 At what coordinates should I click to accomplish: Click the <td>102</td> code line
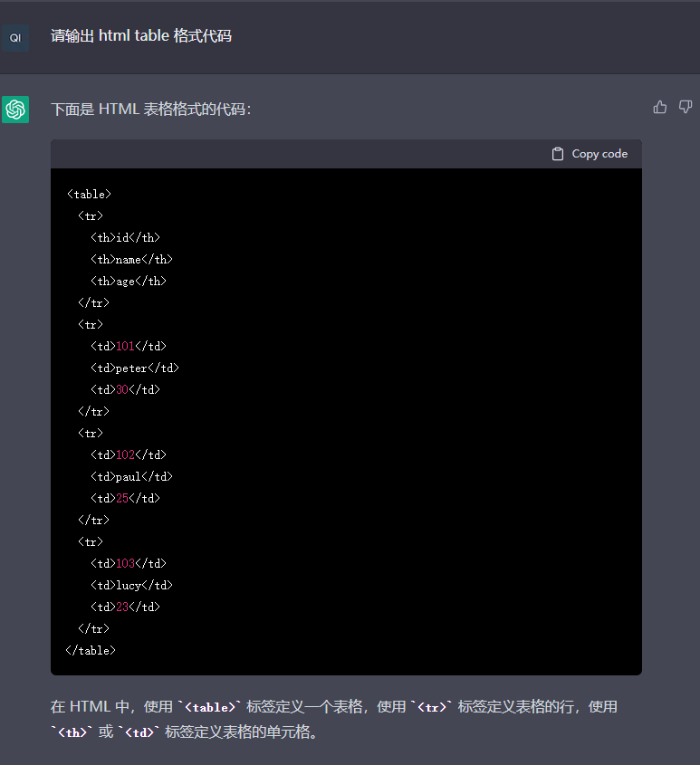[x=129, y=454]
